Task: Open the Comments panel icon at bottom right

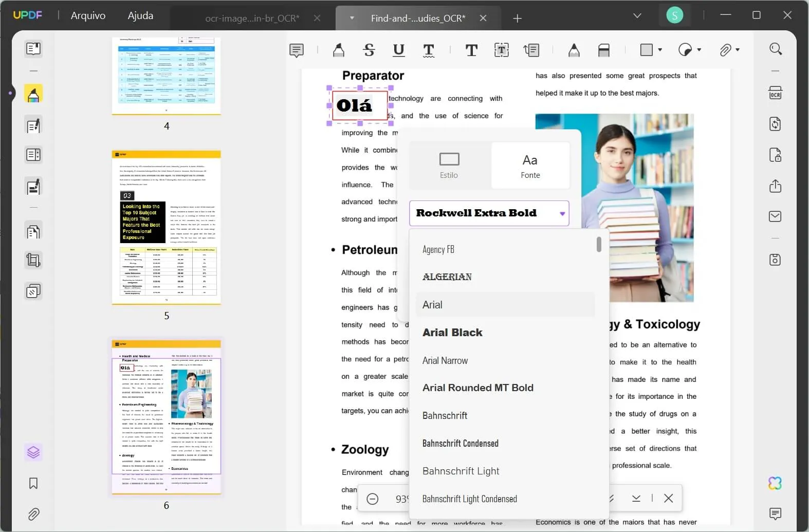Action: tap(776, 513)
